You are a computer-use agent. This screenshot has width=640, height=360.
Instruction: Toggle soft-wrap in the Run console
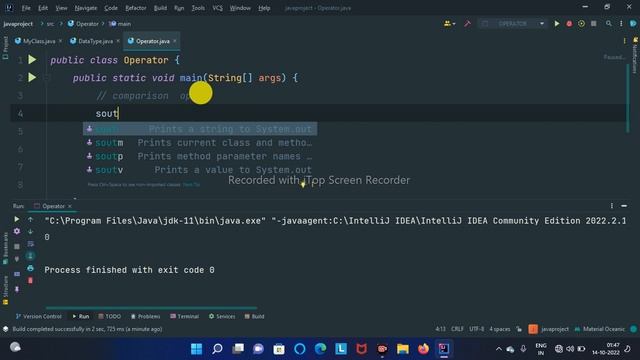[x=30, y=244]
